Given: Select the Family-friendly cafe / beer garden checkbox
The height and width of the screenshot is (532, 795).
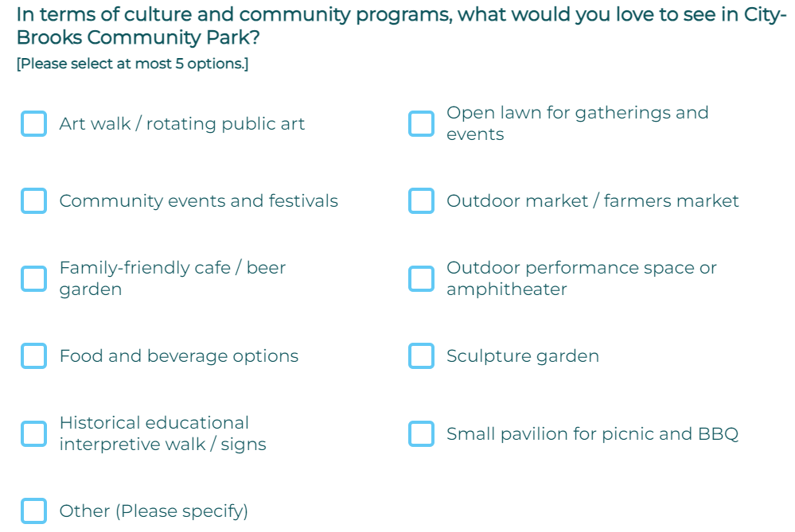Looking at the screenshot, I should tap(33, 278).
